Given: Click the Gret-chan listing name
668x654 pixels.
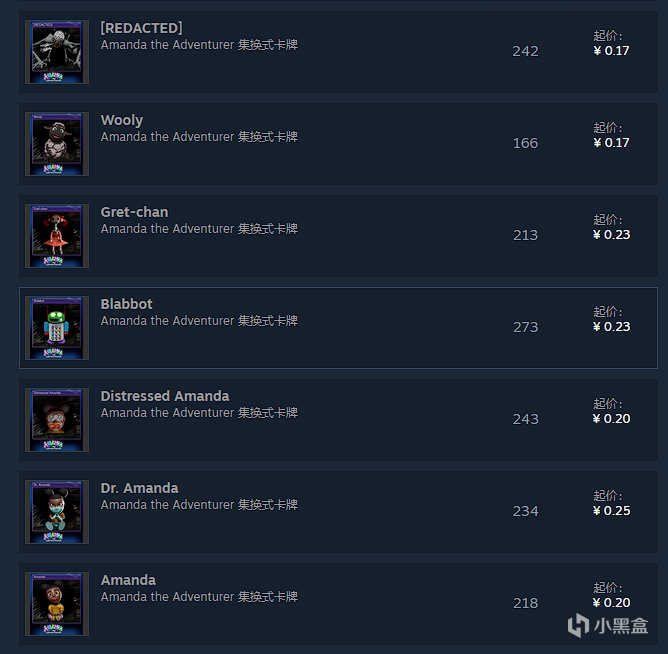Looking at the screenshot, I should point(134,212).
